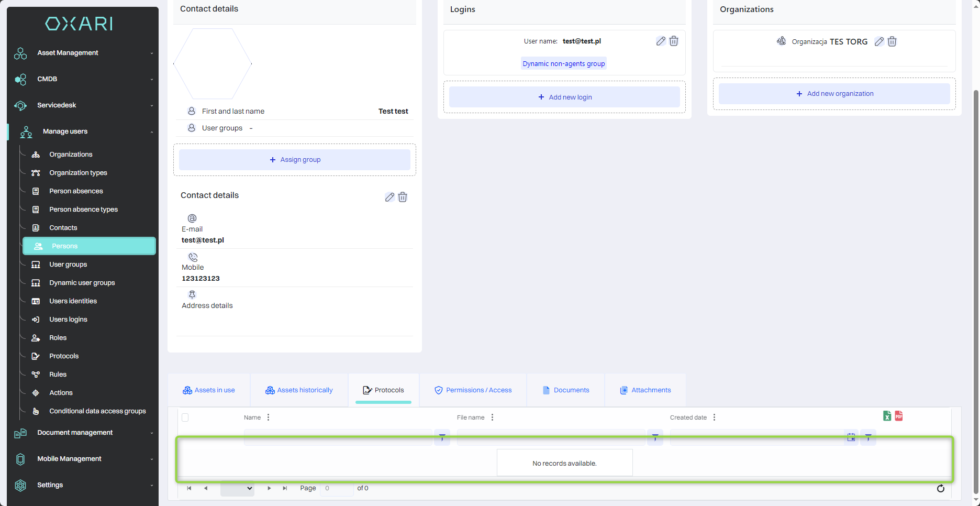
Task: Edit the test@test.pl login with pencil icon
Action: point(661,41)
